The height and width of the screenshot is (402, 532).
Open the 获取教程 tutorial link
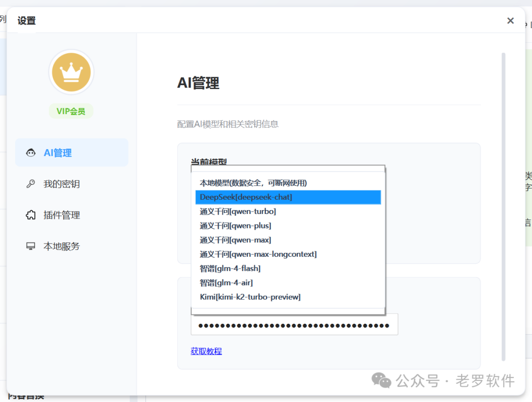pos(206,351)
